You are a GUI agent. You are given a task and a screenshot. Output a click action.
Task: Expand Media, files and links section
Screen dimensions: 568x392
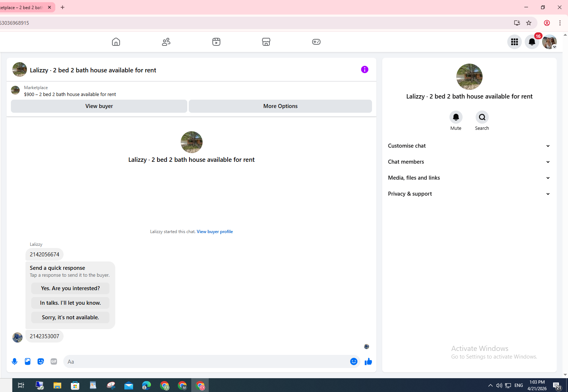tap(469, 178)
